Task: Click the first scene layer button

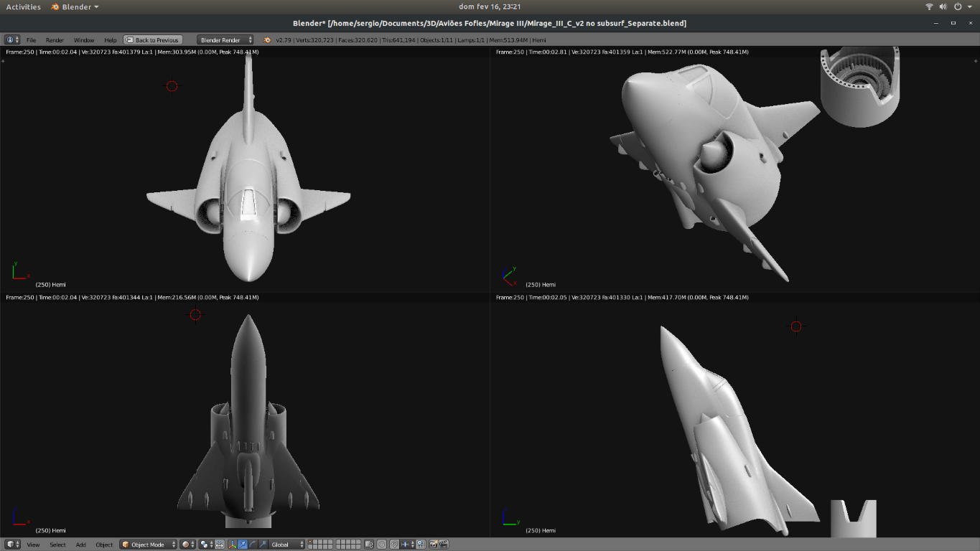Action: (310, 542)
